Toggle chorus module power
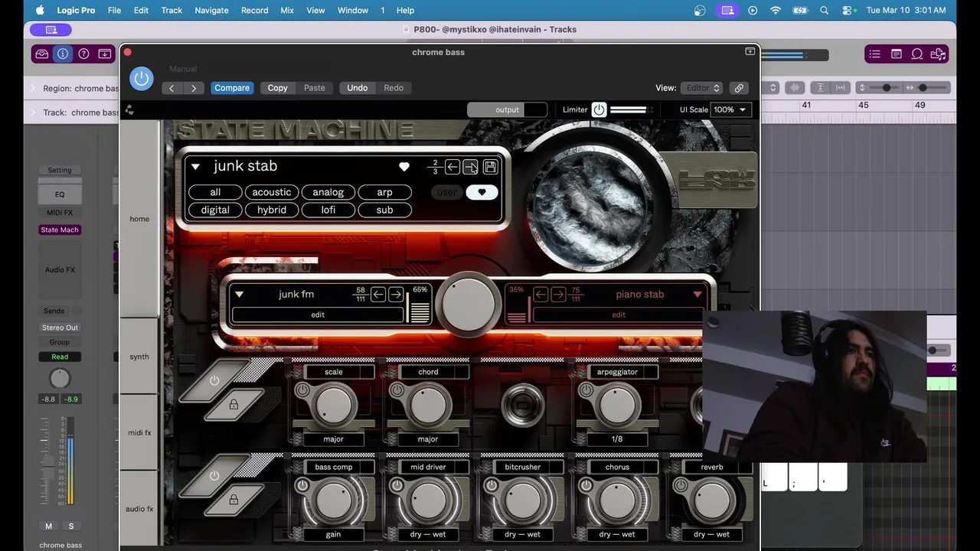Viewport: 980px width, 551px height. pyautogui.click(x=586, y=485)
